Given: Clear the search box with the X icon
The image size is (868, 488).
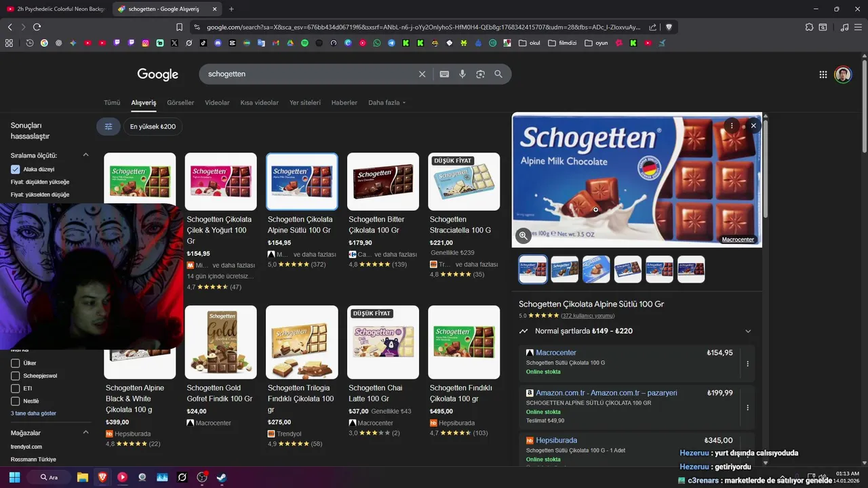Looking at the screenshot, I should click(422, 74).
